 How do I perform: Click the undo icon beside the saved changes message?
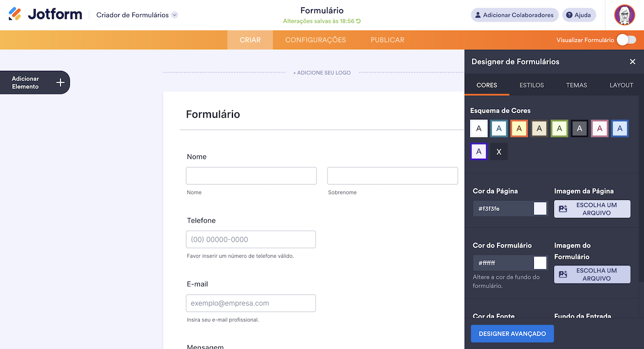point(358,22)
